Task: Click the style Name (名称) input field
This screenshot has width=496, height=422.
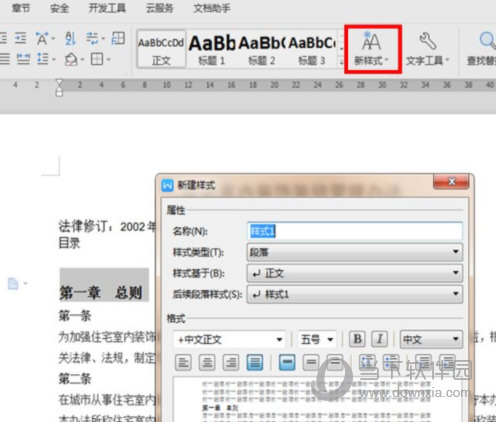Action: coord(355,231)
